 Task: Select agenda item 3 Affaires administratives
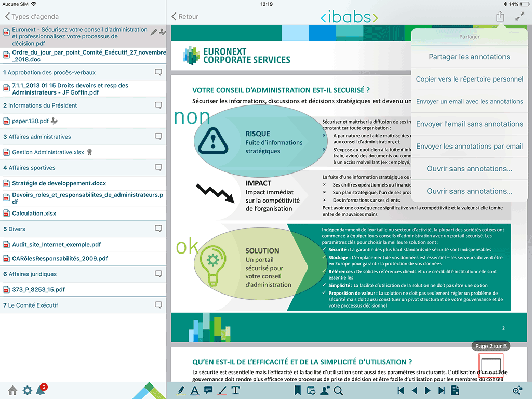pos(83,137)
